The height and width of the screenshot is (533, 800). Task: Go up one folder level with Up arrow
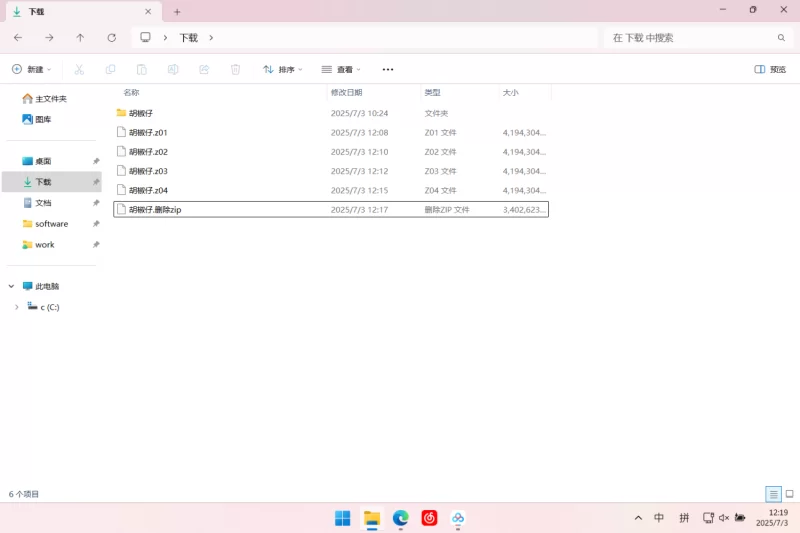coord(80,37)
